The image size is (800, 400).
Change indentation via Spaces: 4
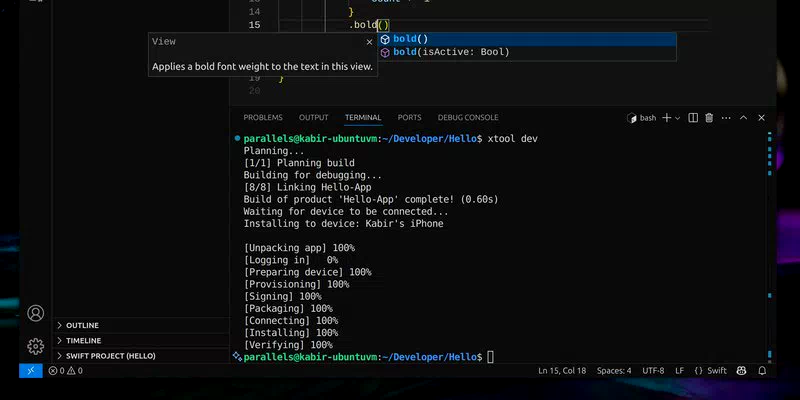(614, 371)
